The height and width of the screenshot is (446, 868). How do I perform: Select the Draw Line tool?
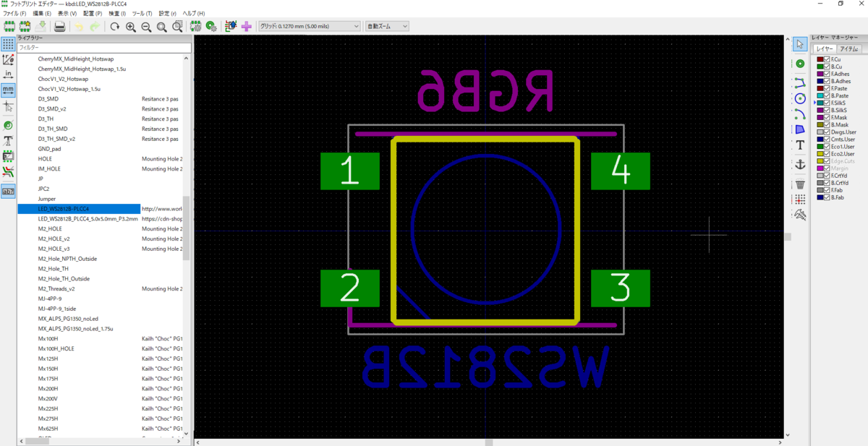(800, 82)
